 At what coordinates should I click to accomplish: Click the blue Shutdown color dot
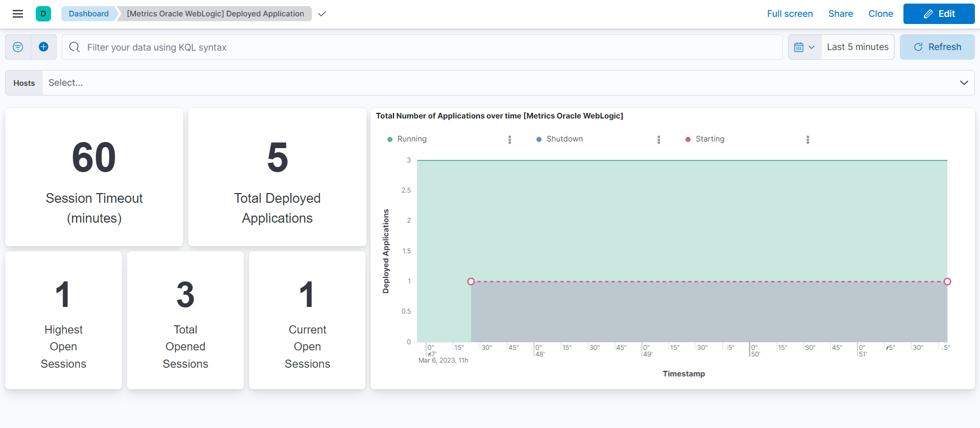coord(539,139)
